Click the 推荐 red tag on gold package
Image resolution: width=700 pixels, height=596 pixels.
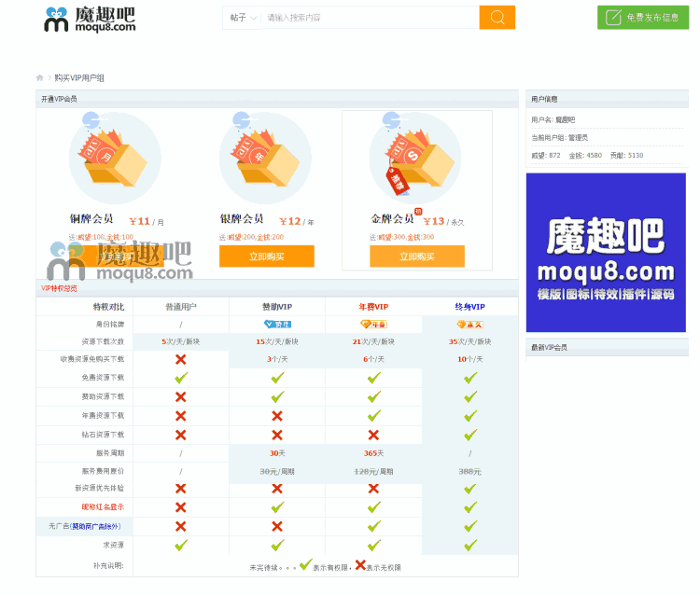(x=397, y=181)
